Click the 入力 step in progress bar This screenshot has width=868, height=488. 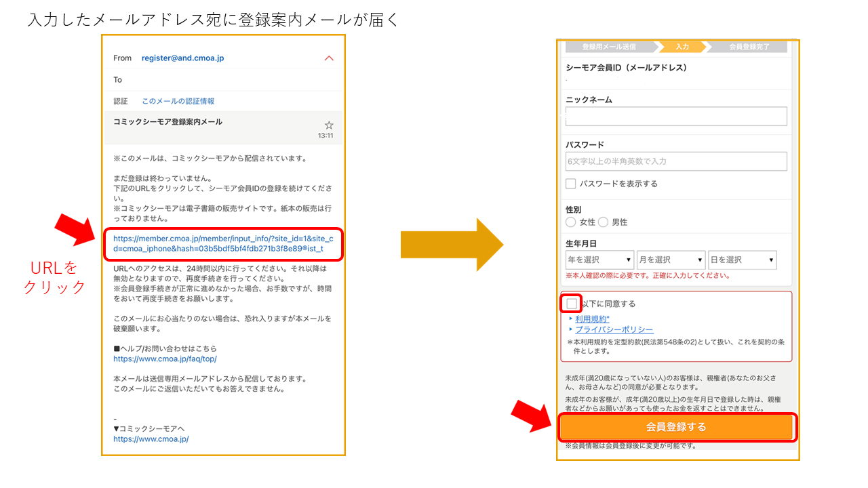coord(682,47)
